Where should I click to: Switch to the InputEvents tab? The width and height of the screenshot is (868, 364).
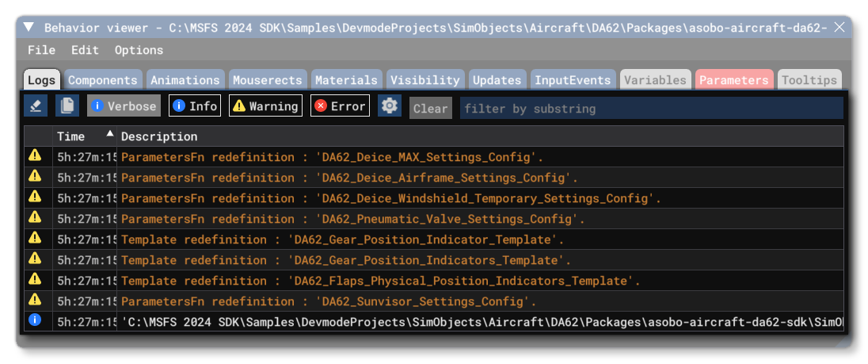coord(572,80)
